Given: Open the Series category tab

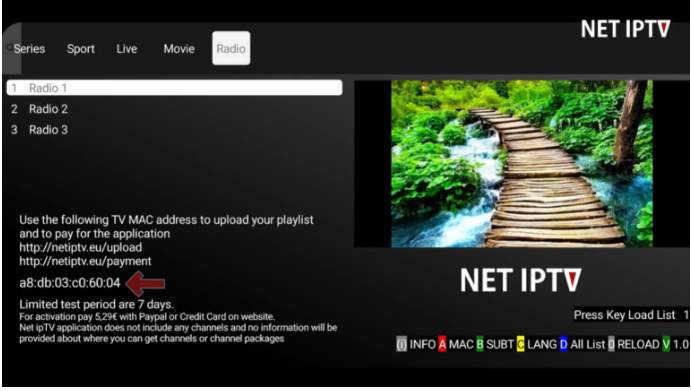Looking at the screenshot, I should (x=29, y=49).
